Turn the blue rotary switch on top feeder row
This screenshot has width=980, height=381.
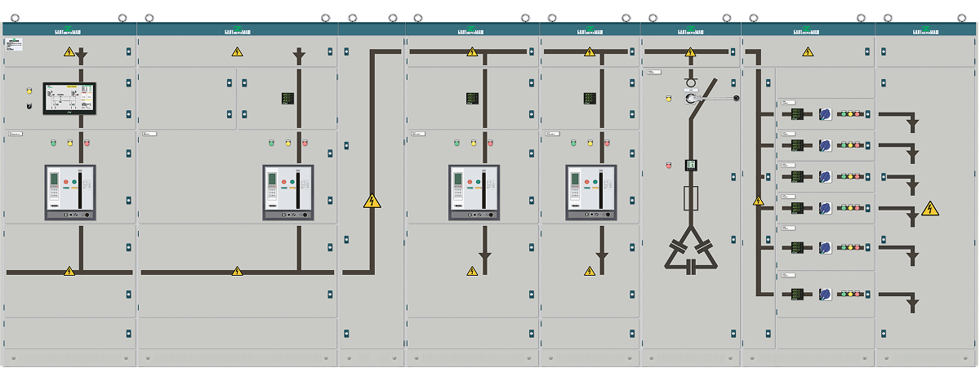tap(825, 114)
